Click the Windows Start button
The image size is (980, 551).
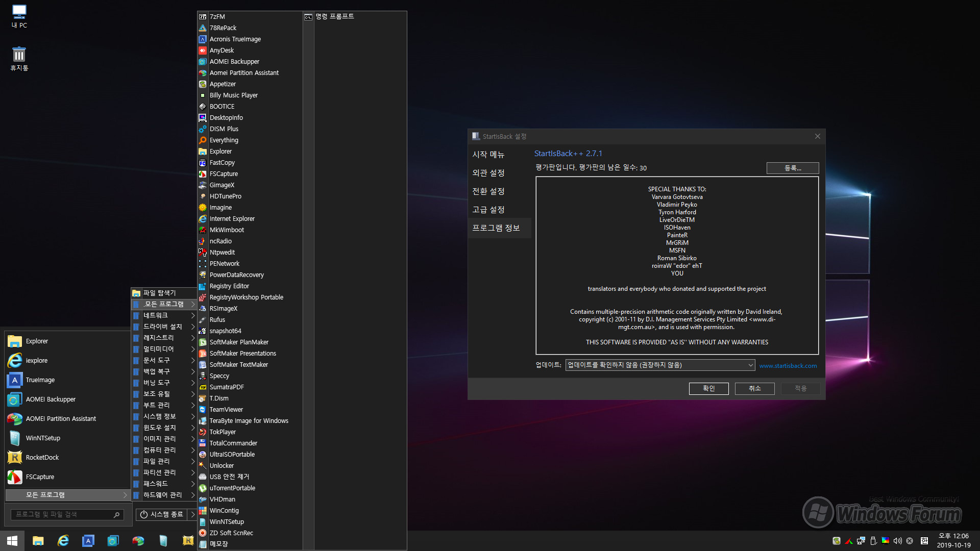[12, 541]
